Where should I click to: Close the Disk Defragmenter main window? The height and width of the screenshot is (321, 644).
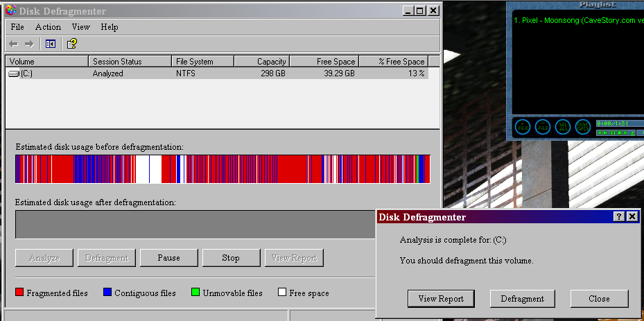click(433, 10)
